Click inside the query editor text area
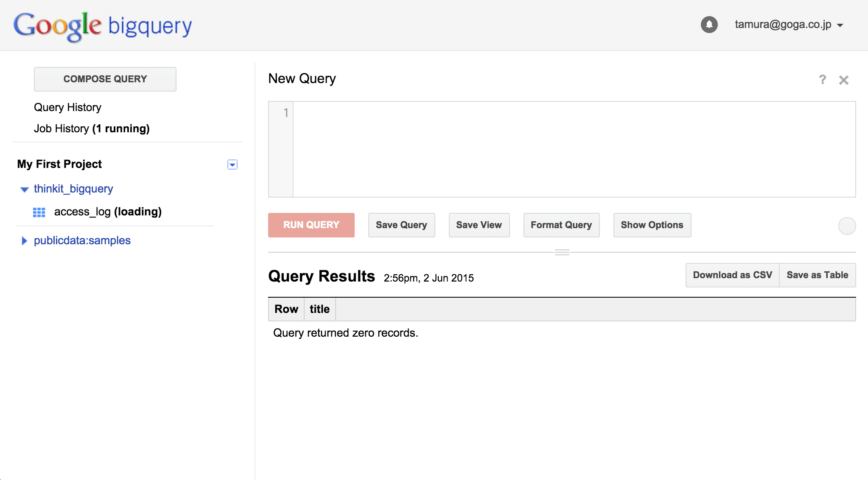Viewport: 868px width, 480px height. click(574, 149)
